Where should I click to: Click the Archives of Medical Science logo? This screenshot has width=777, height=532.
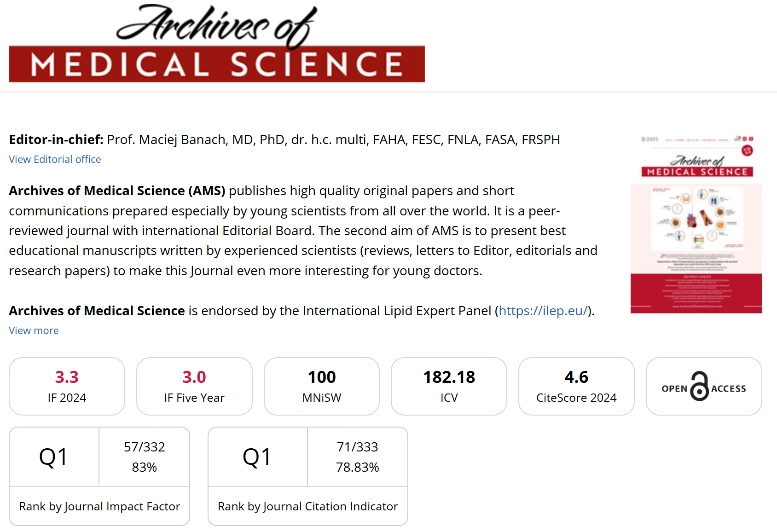coord(216,44)
